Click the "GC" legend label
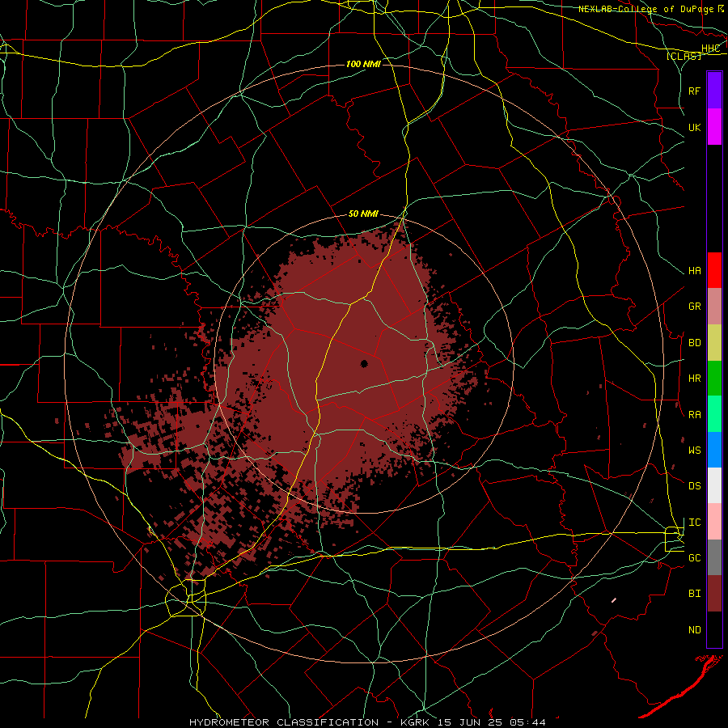This screenshot has height=728, width=728. click(x=694, y=558)
